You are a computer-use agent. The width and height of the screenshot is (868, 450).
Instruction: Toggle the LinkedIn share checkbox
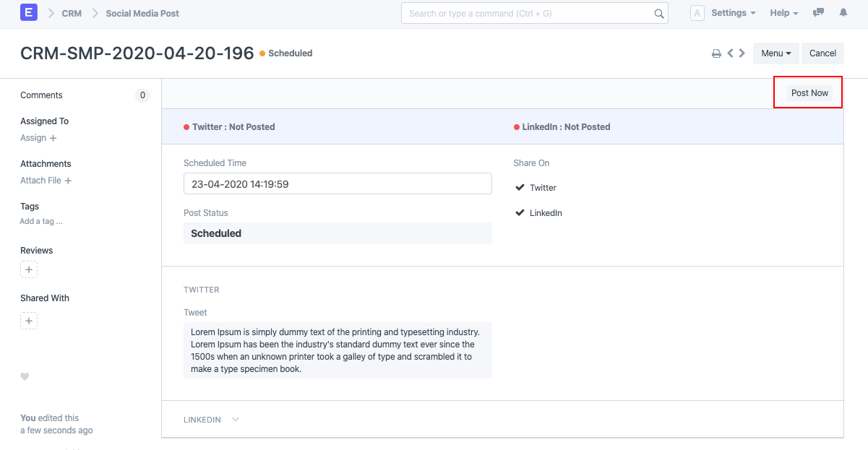520,213
